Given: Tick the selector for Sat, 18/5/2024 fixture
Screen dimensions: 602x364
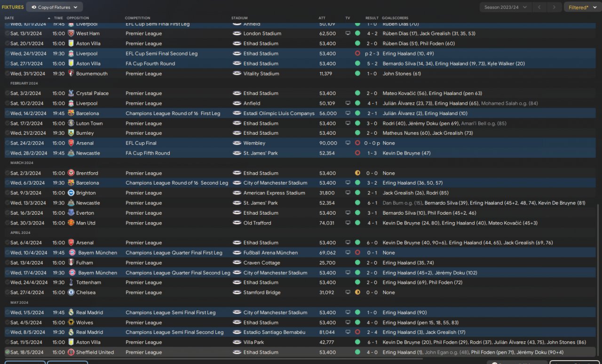Looking at the screenshot, I should click(7, 352).
